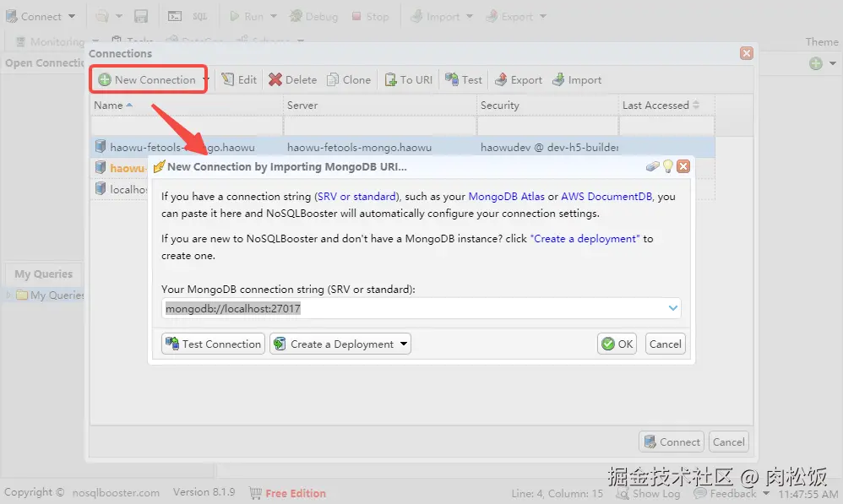Close the Connections window
The width and height of the screenshot is (843, 504).
tap(746, 52)
